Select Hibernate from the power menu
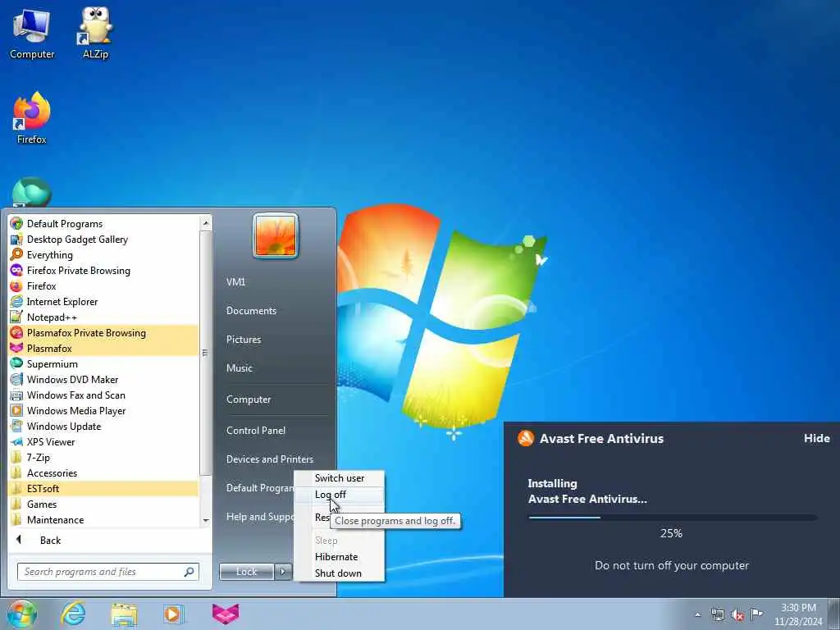 pos(340,557)
